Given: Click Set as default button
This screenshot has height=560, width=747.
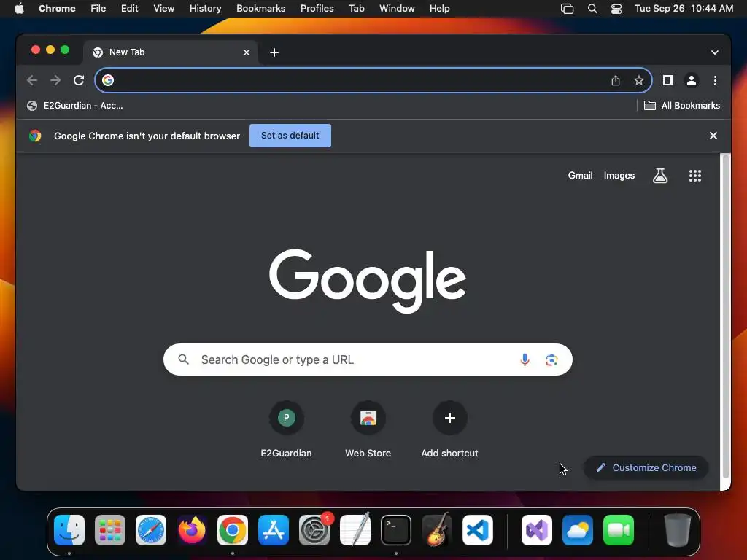Looking at the screenshot, I should 290,136.
